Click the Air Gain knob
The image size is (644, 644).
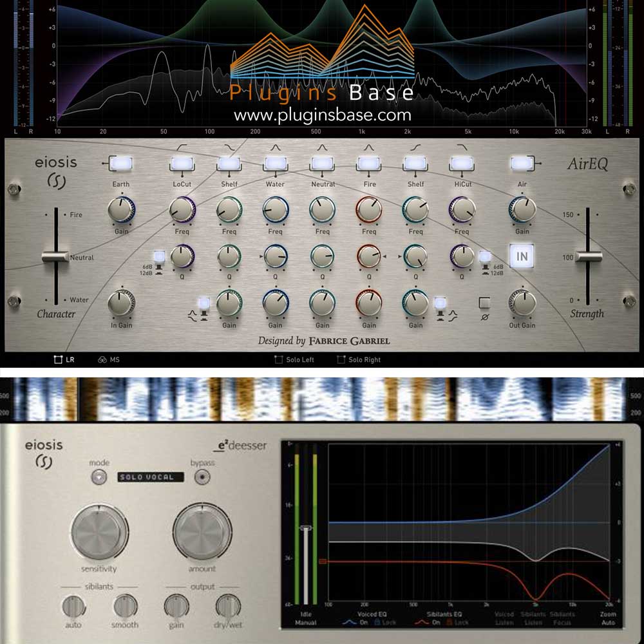tap(522, 209)
